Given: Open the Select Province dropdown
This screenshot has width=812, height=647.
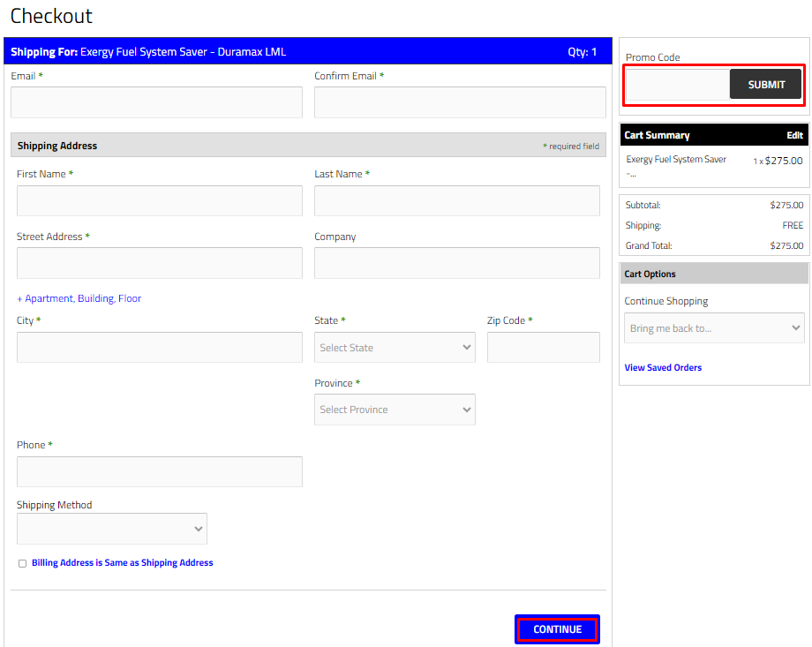Looking at the screenshot, I should pos(395,410).
